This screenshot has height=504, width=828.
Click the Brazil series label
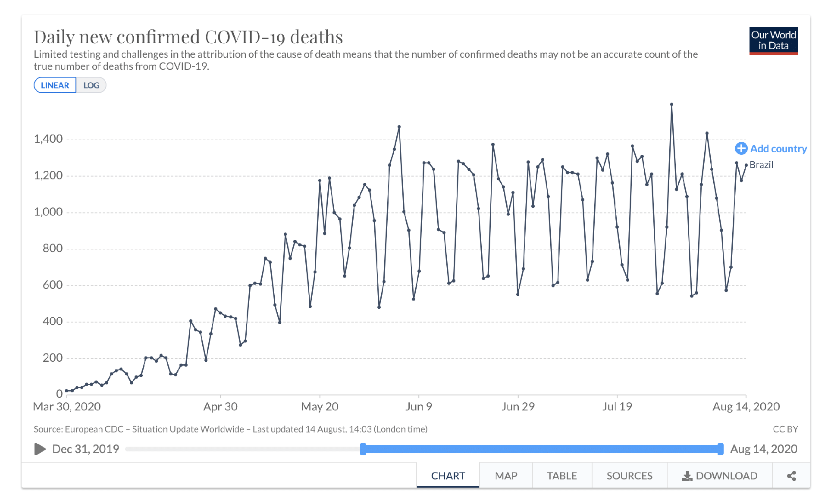pos(761,165)
